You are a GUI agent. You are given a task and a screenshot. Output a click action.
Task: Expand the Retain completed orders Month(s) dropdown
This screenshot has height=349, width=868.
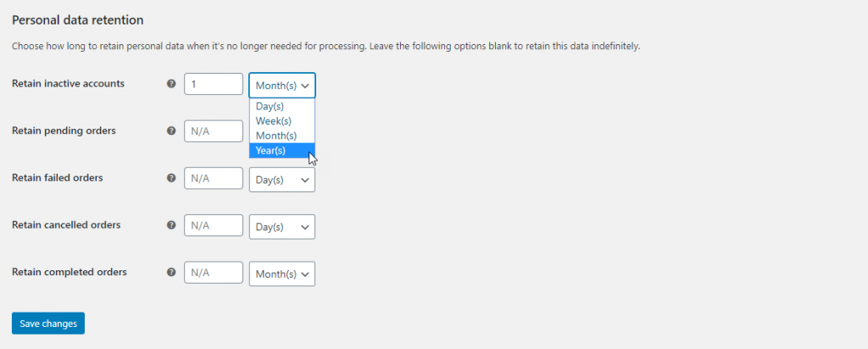(x=282, y=274)
